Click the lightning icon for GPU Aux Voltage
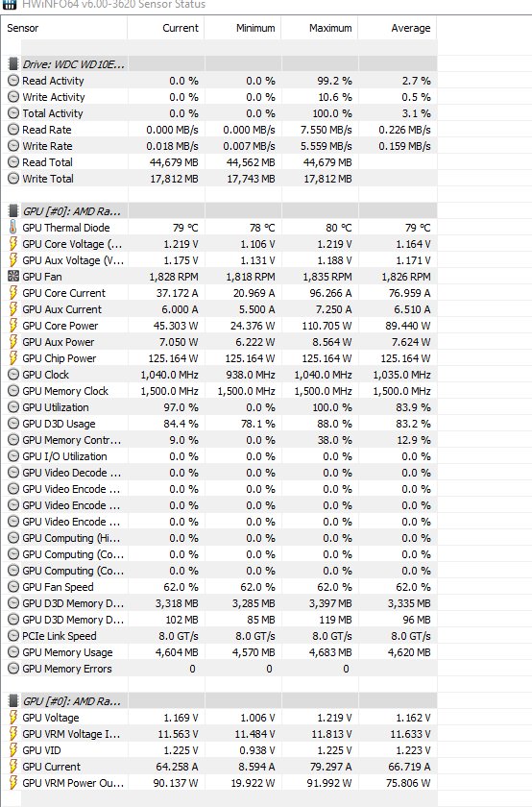Screen dimensions: 532x807 [12, 260]
